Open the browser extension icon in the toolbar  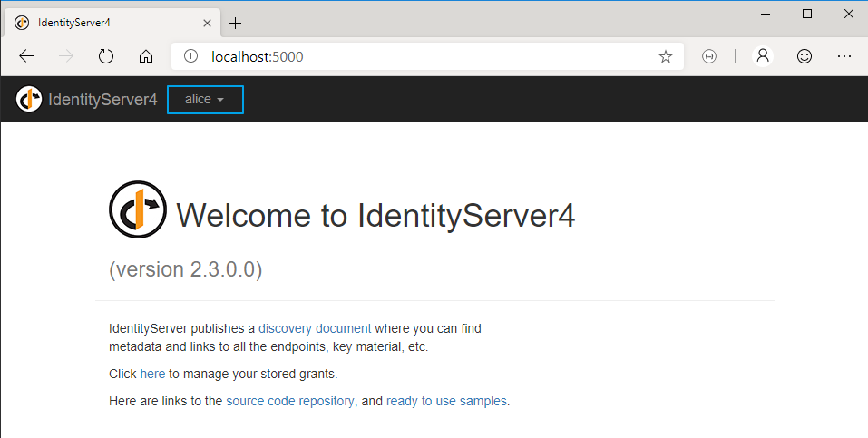pos(709,56)
